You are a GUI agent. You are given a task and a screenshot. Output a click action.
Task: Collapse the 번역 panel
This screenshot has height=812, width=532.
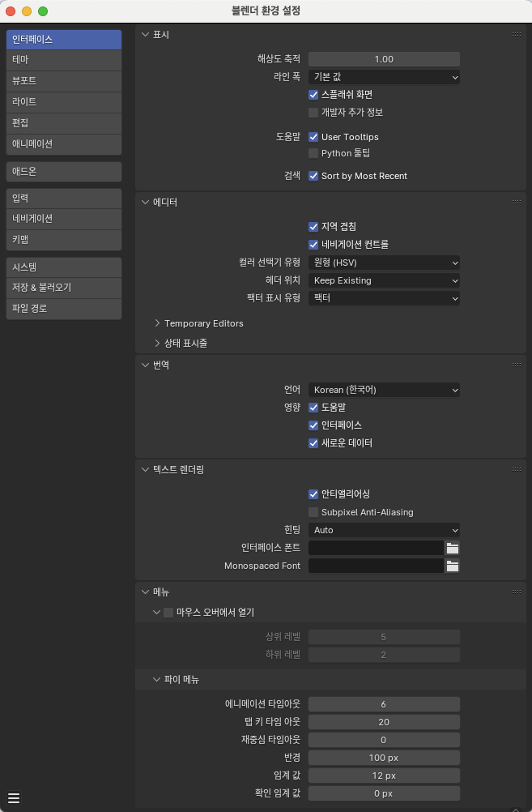pos(145,365)
